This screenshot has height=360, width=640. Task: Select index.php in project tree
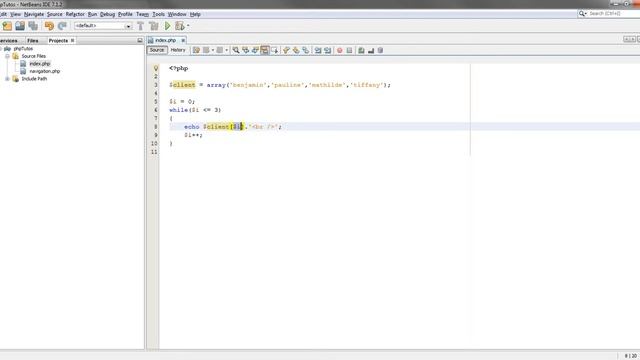[40, 64]
